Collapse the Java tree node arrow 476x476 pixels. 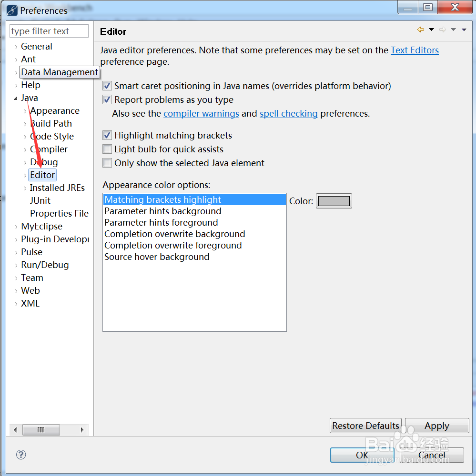[16, 99]
